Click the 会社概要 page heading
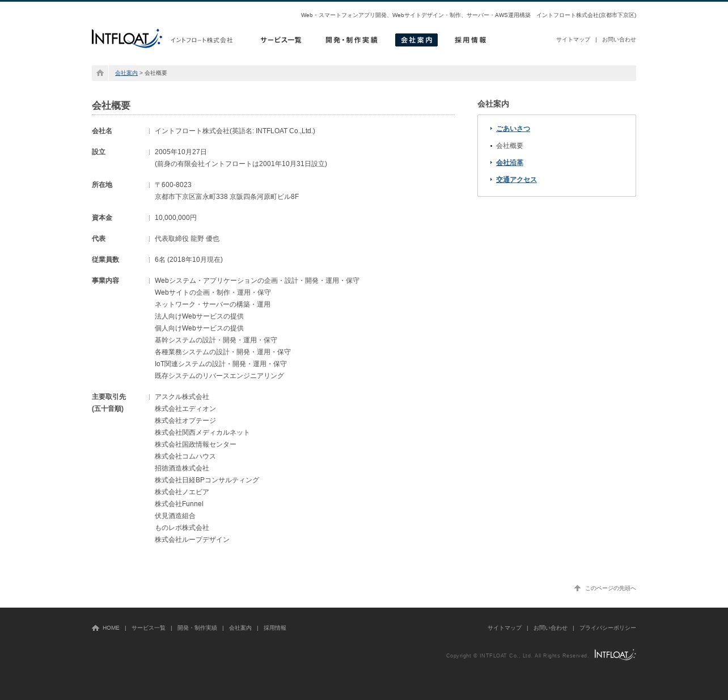This screenshot has width=728, height=700. [111, 105]
